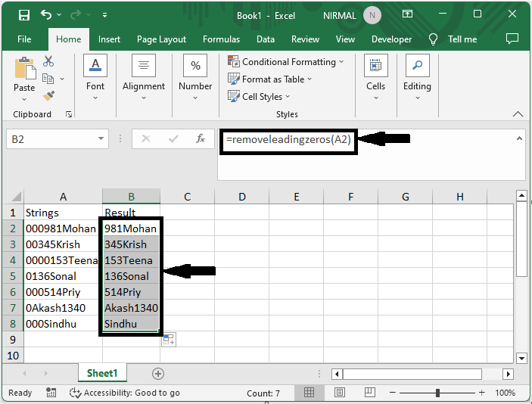Select the Sheet1 tab
Image resolution: width=532 pixels, height=404 pixels.
click(x=102, y=373)
